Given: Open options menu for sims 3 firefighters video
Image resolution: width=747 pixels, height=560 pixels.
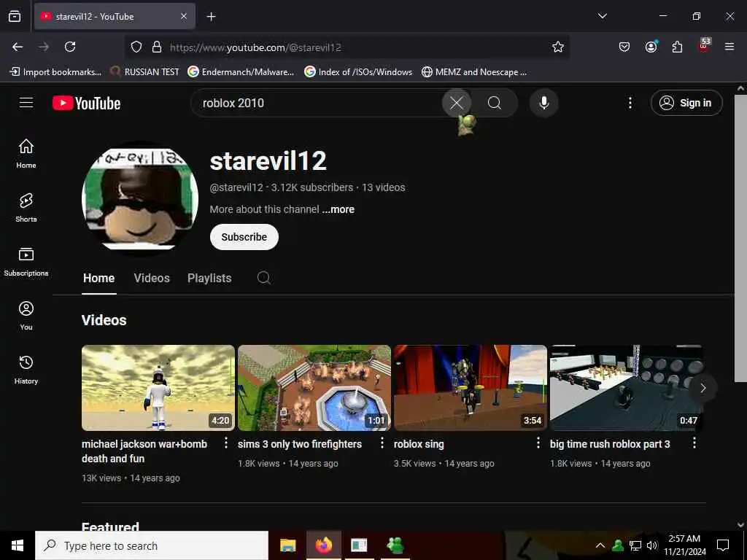Looking at the screenshot, I should [x=382, y=443].
